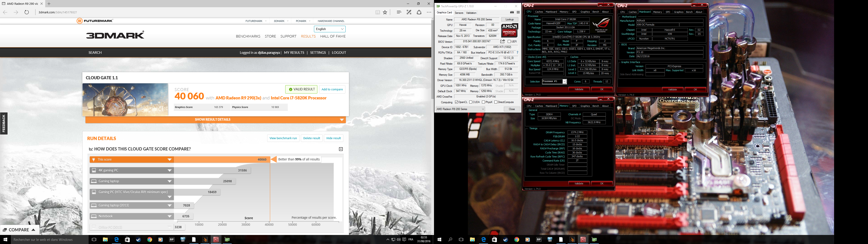The image size is (868, 244).
Task: Open the 'Processor #1' Selection dropdown in CPU-Z
Action: pos(554,82)
